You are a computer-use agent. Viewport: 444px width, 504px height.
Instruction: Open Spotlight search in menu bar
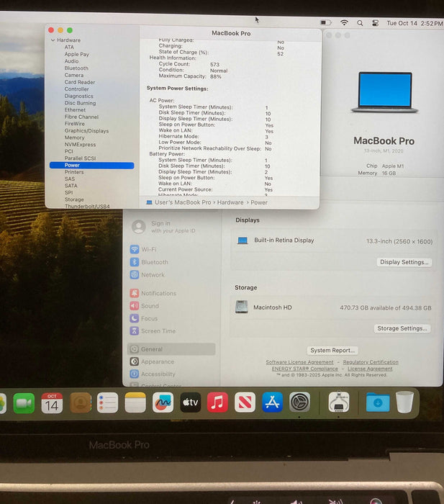pos(360,23)
